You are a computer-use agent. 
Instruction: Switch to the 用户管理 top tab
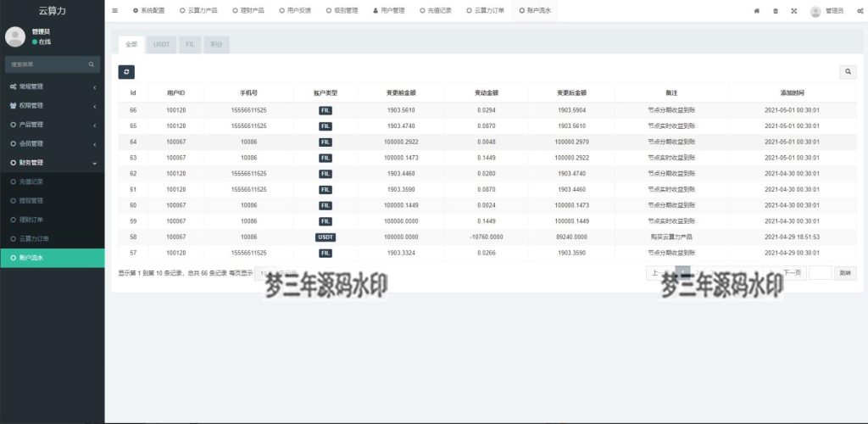(389, 10)
